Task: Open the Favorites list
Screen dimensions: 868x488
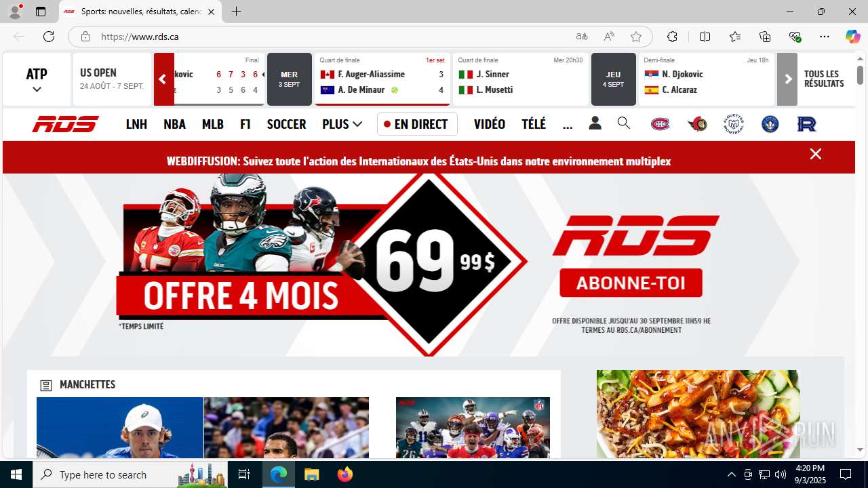Action: pos(735,37)
